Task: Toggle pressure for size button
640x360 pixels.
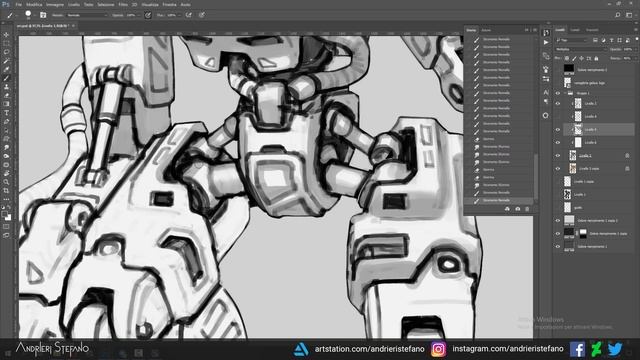Action: click(x=202, y=15)
